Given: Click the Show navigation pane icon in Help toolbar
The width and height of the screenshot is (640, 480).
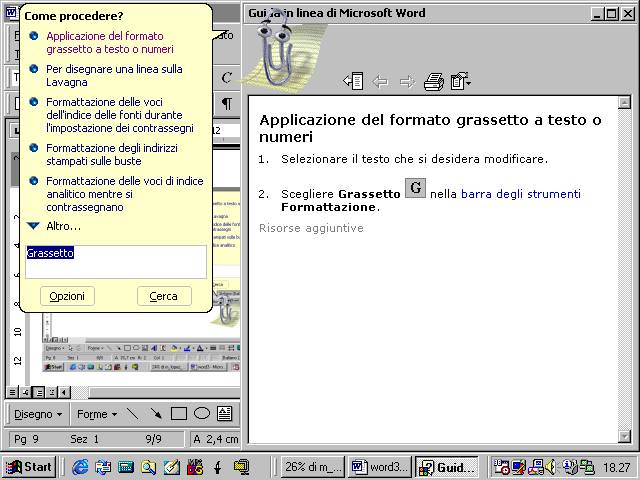Looking at the screenshot, I should (353, 81).
